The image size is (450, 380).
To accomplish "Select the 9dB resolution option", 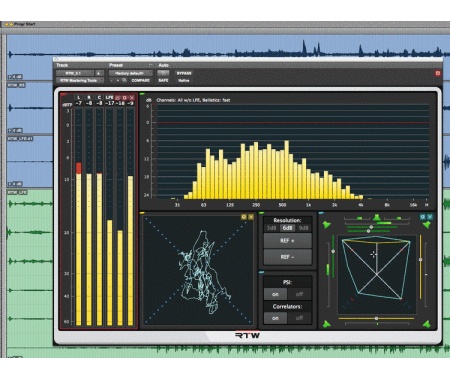I will (304, 228).
